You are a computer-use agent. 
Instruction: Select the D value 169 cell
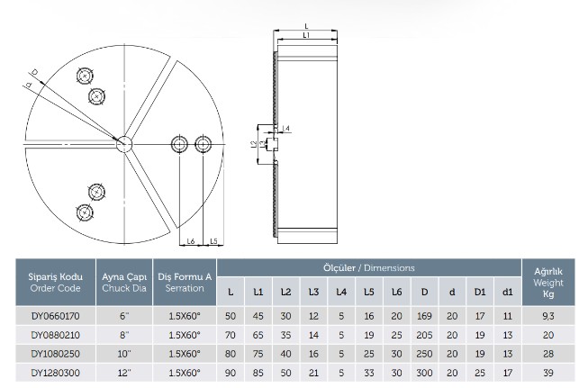point(424,316)
